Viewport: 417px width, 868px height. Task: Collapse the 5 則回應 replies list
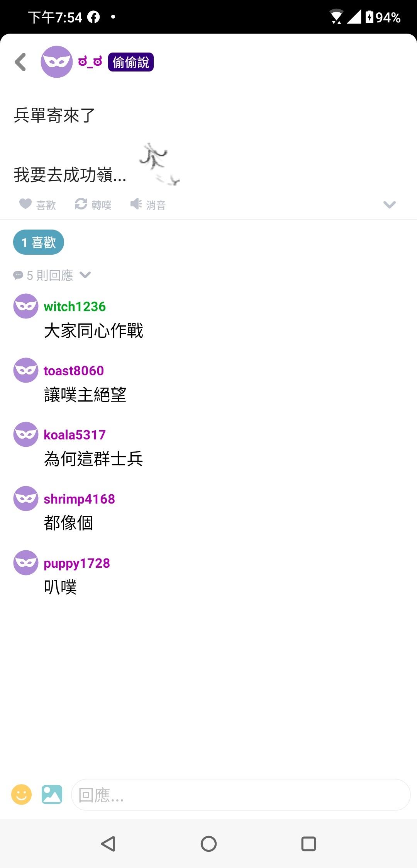tap(52, 275)
